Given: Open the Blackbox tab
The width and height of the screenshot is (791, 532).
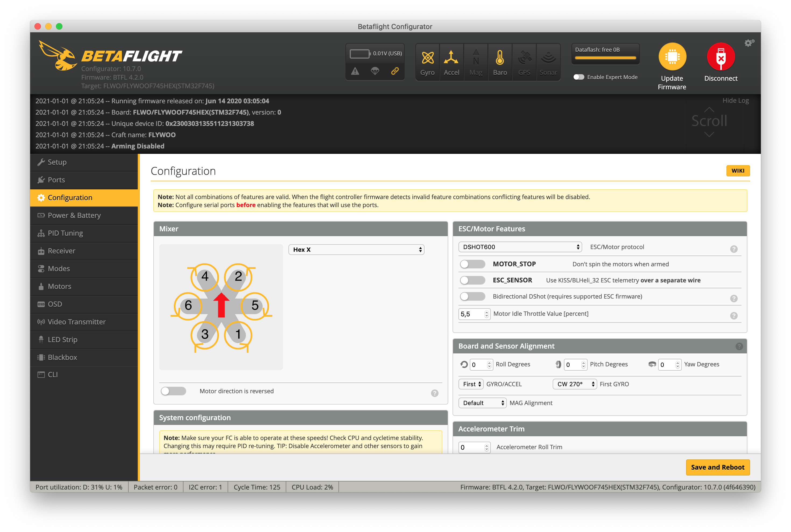Looking at the screenshot, I should [x=84, y=357].
